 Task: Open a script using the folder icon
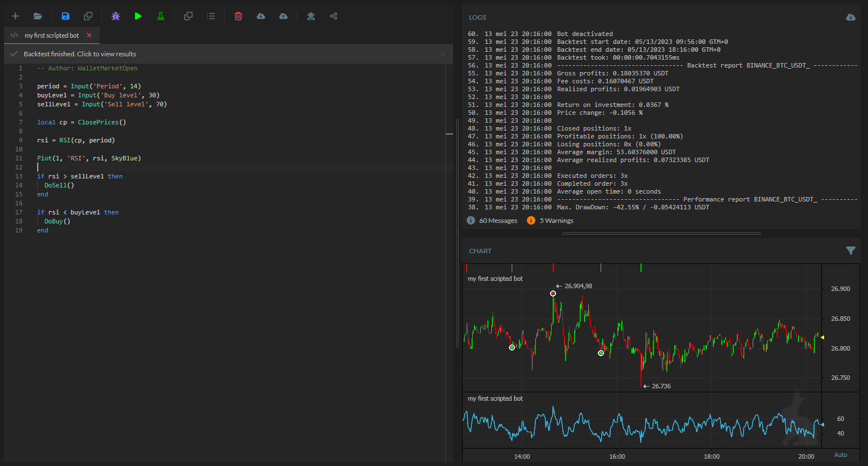click(x=38, y=16)
